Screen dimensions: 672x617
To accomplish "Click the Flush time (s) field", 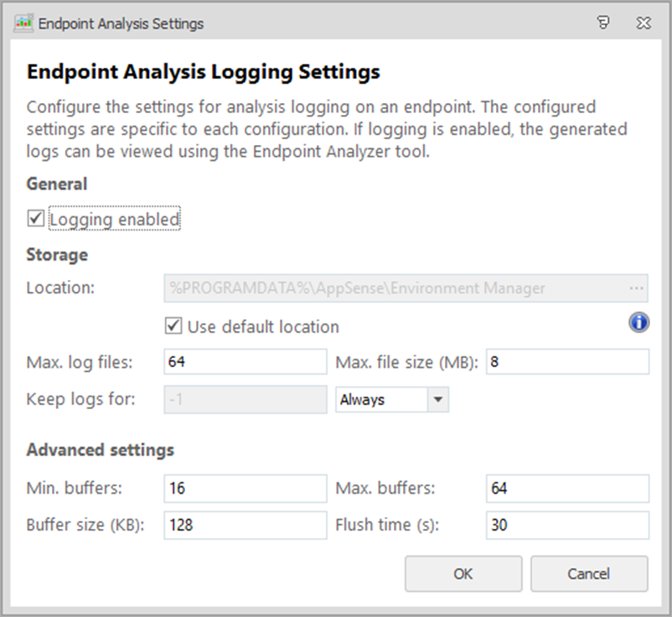I will point(566,526).
